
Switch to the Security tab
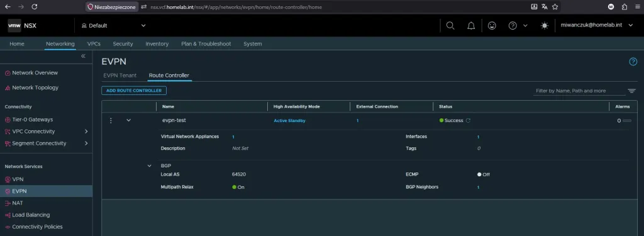click(123, 43)
